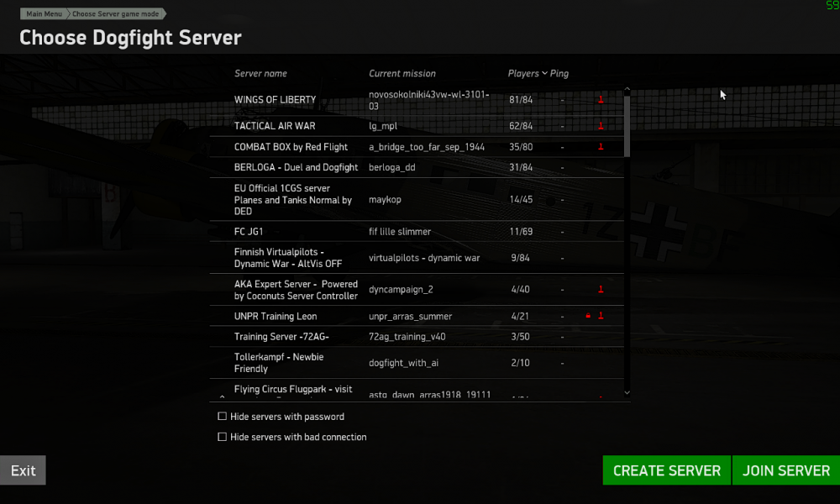Click red warning icon on WINGS OF LIBERTY row
This screenshot has width=840, height=504.
(x=601, y=100)
